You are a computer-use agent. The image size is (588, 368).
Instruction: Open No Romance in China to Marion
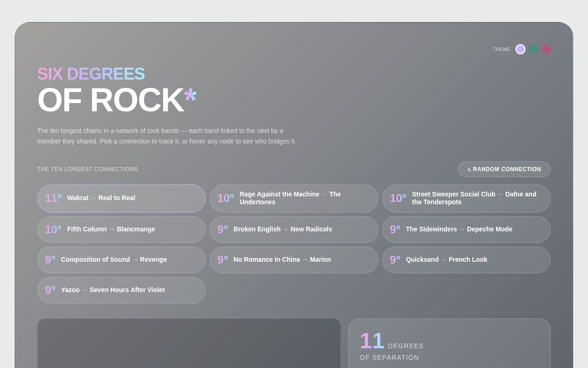[x=294, y=260]
